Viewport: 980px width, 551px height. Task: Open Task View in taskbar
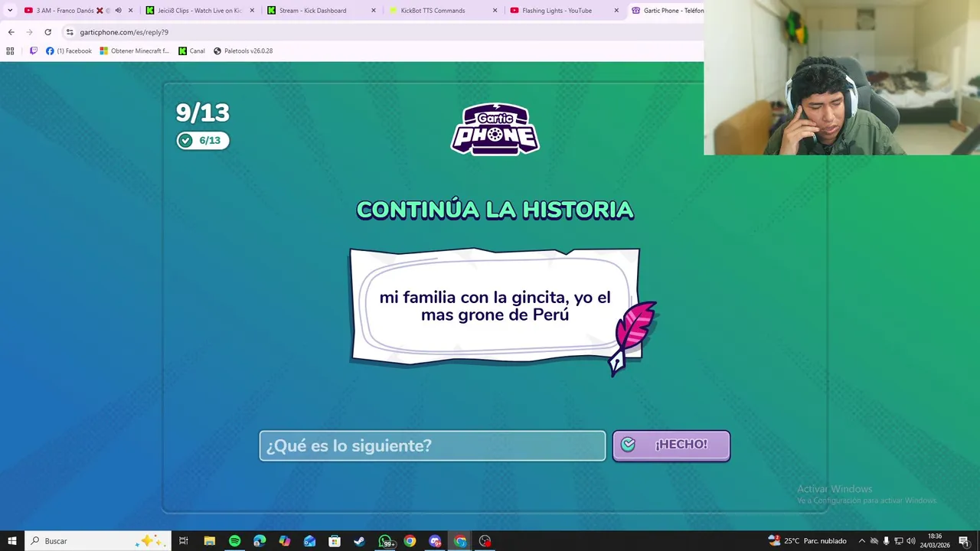pos(184,541)
